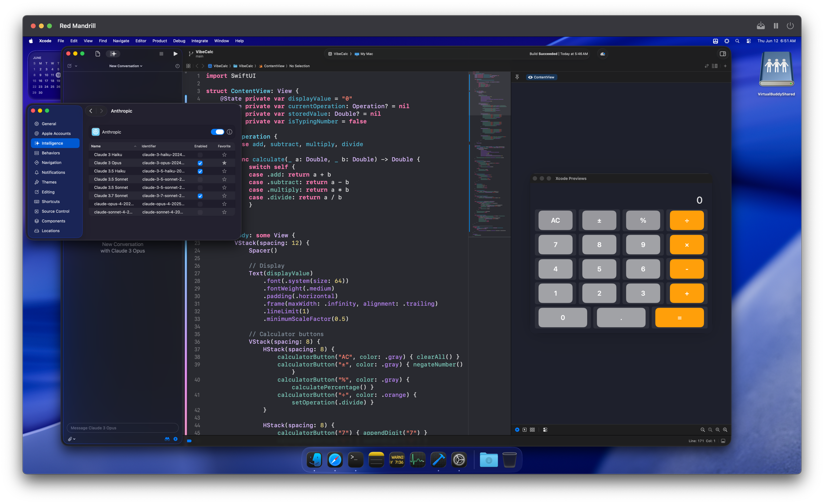Go back in Settings window
824x504 pixels.
[x=91, y=111]
